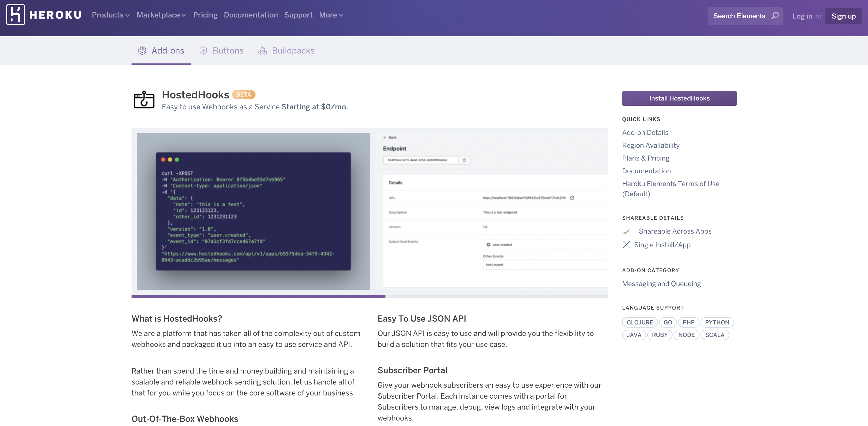Select the NODE language tag
This screenshot has height=426, width=868.
coord(686,335)
